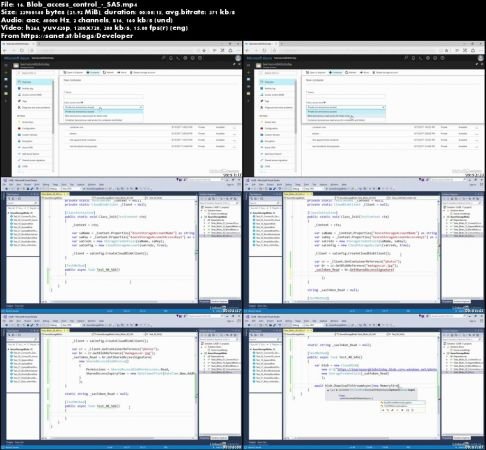The width and height of the screenshot is (486, 450).
Task: Click Quick Launch search box in middle-left frame
Action: (206, 180)
